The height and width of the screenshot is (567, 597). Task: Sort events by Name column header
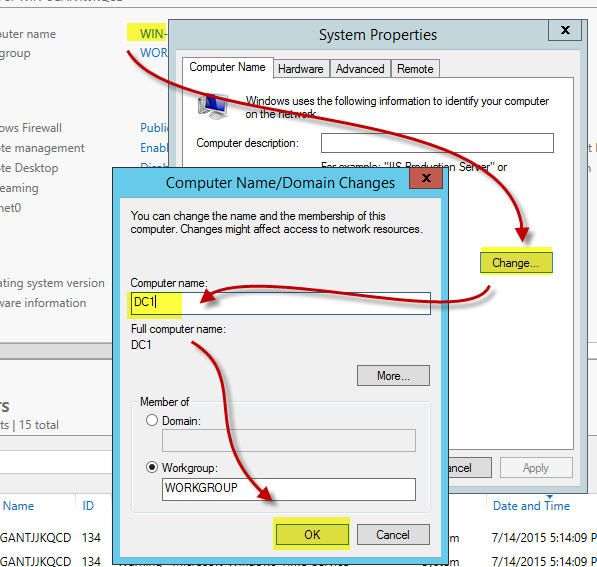(x=18, y=506)
